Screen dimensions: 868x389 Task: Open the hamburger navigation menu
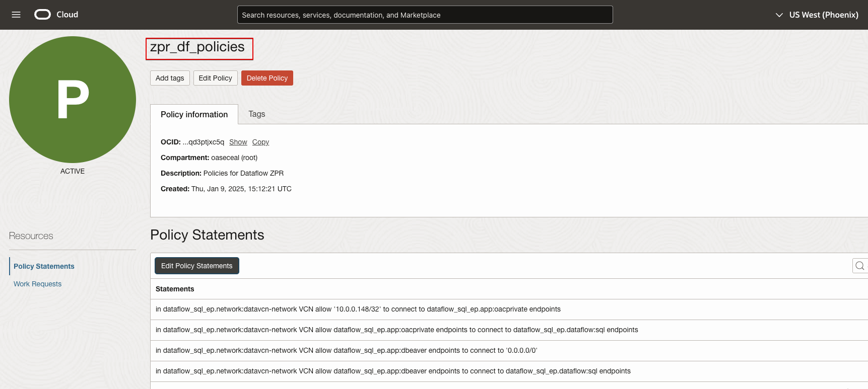pos(16,15)
